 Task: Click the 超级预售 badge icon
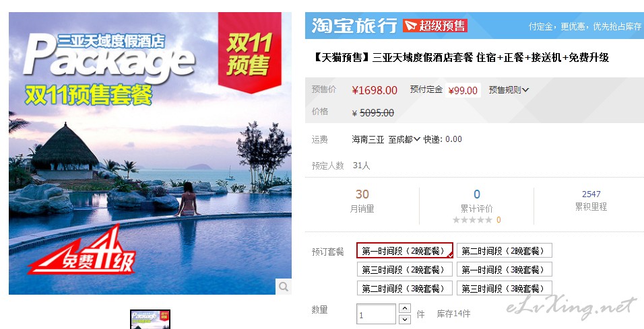pos(435,26)
